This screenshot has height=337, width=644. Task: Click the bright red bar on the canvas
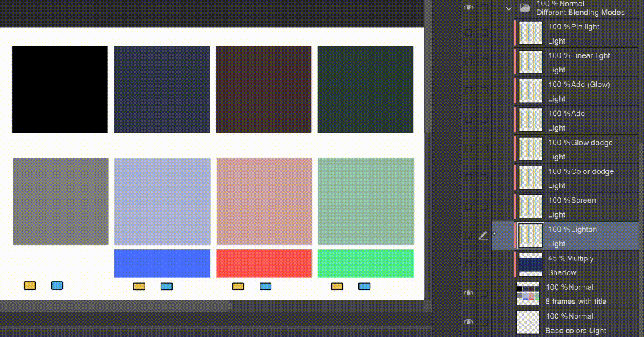pos(264,263)
